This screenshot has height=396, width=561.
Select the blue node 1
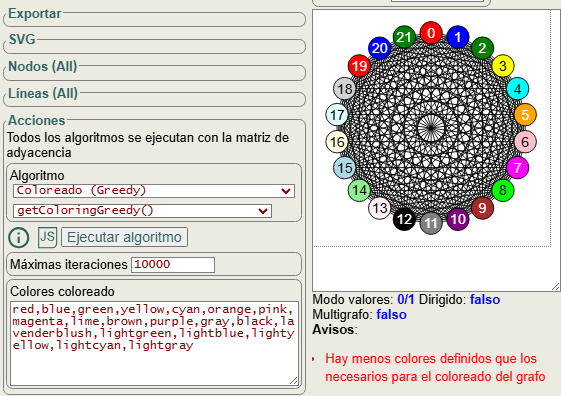pyautogui.click(x=458, y=37)
